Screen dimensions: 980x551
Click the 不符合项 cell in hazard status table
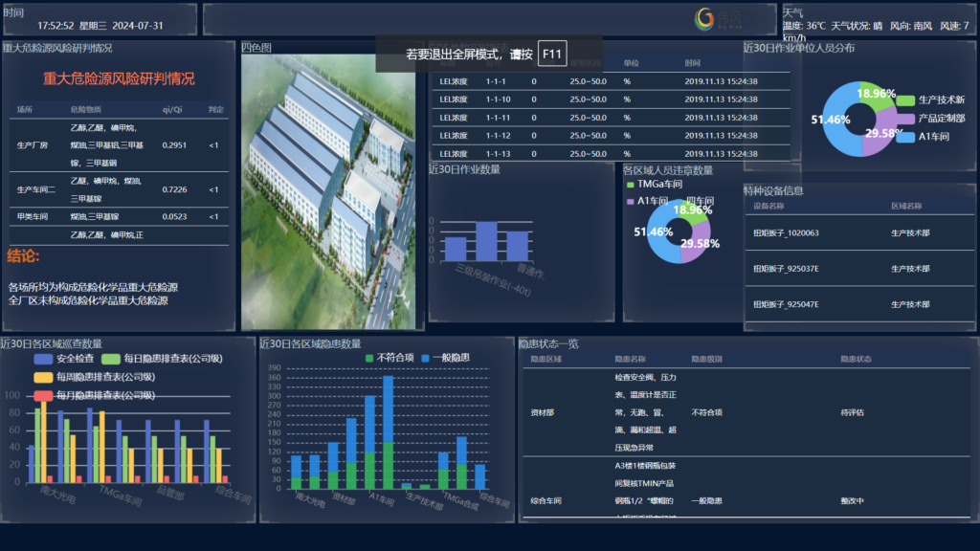[707, 412]
